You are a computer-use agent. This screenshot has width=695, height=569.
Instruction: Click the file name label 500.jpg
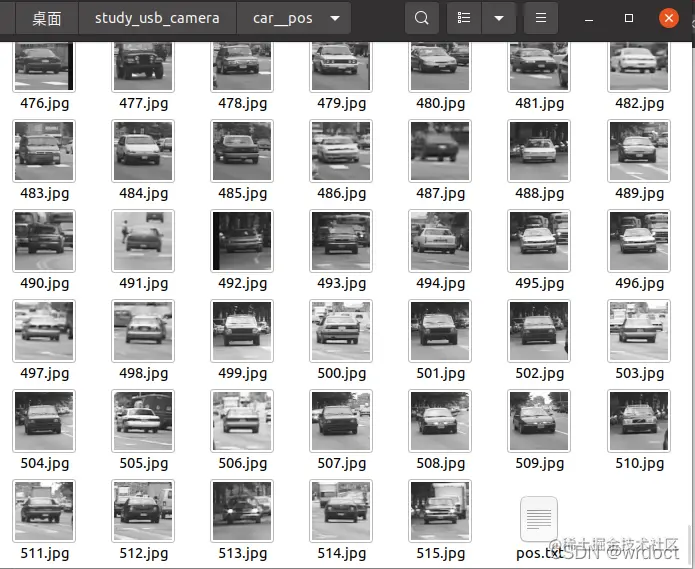click(341, 374)
